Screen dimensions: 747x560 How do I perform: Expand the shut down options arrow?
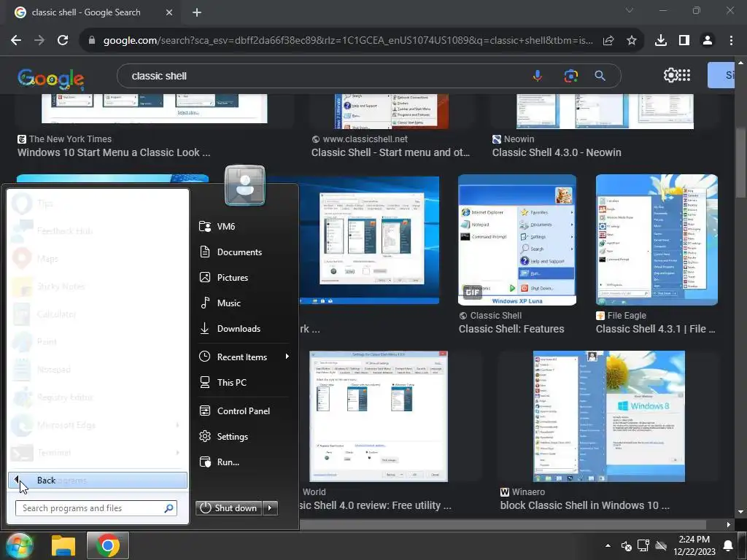pyautogui.click(x=270, y=508)
